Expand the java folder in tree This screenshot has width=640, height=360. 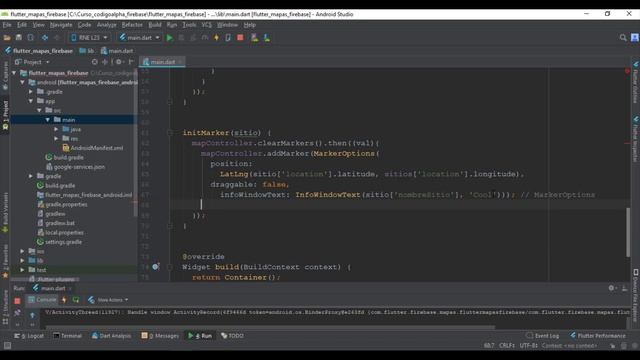(x=56, y=129)
